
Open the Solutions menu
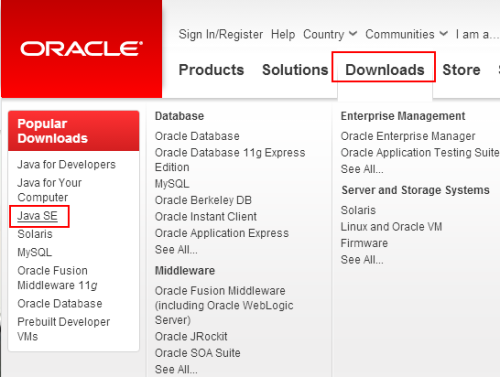tap(295, 70)
